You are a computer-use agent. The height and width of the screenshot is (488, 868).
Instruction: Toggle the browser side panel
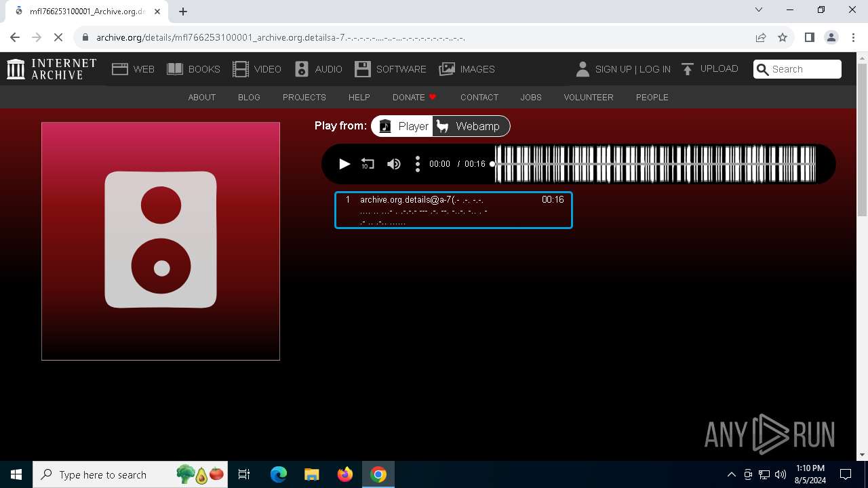[809, 37]
